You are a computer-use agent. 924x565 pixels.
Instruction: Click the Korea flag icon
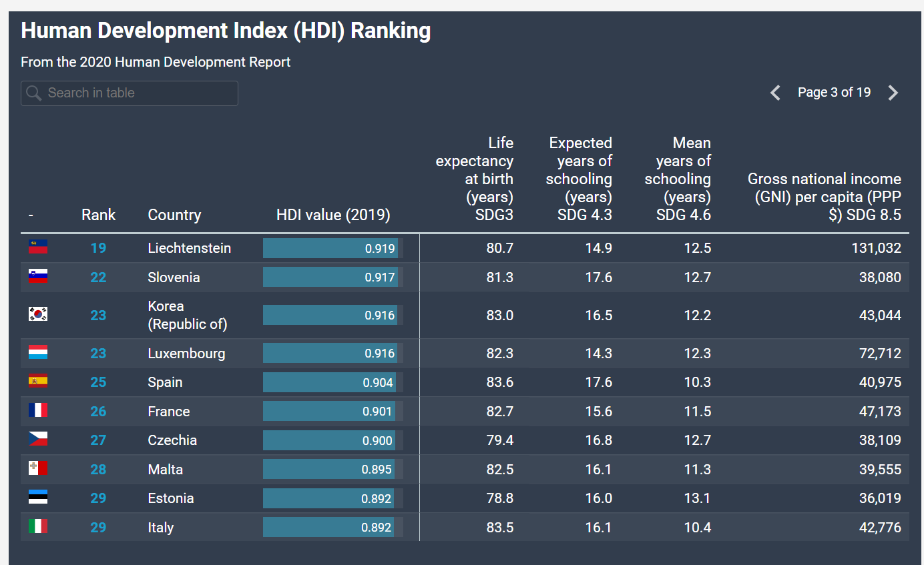(38, 314)
